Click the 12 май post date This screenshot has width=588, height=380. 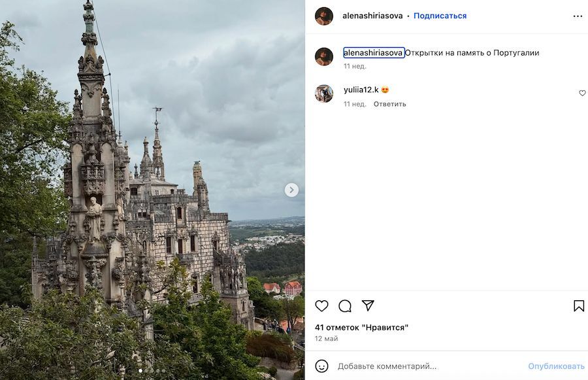coord(326,339)
